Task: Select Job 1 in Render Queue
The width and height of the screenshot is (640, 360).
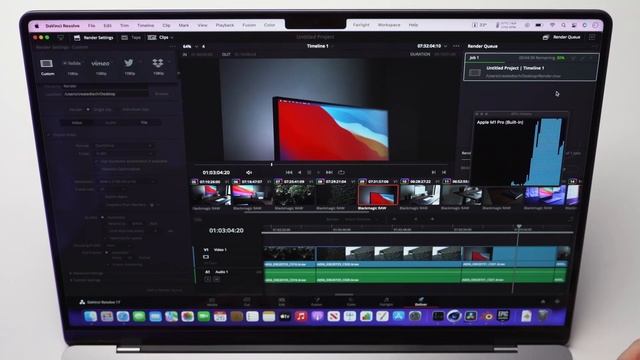Action: pyautogui.click(x=530, y=67)
